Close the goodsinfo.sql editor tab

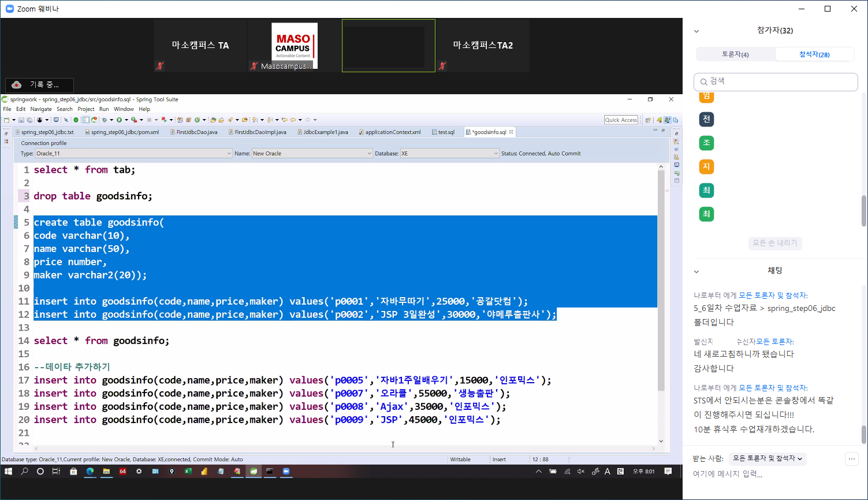(511, 132)
